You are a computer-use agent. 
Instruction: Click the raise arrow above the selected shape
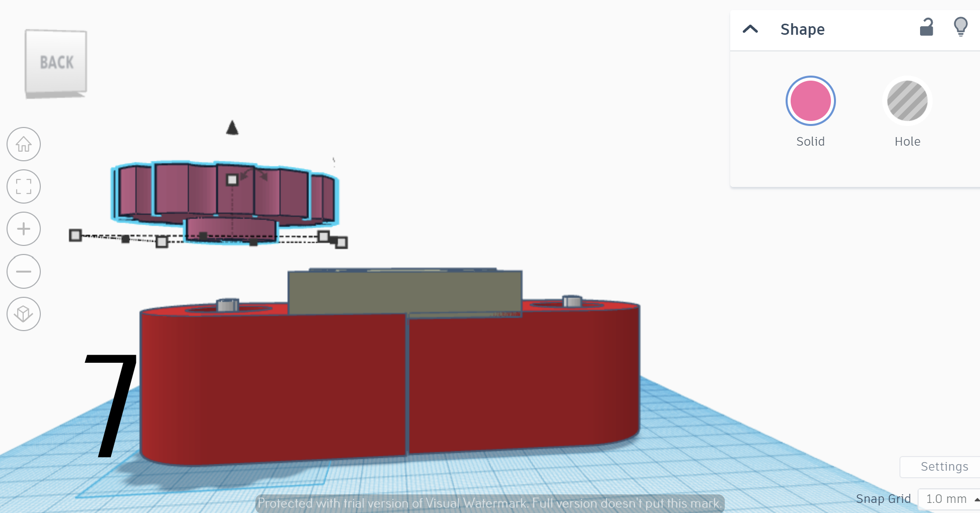click(x=232, y=127)
